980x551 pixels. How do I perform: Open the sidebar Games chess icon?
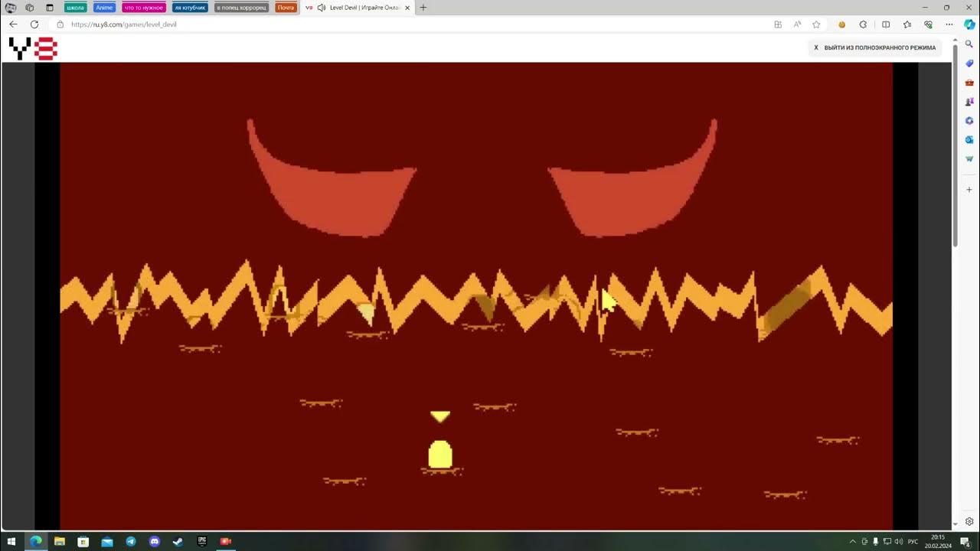click(969, 102)
